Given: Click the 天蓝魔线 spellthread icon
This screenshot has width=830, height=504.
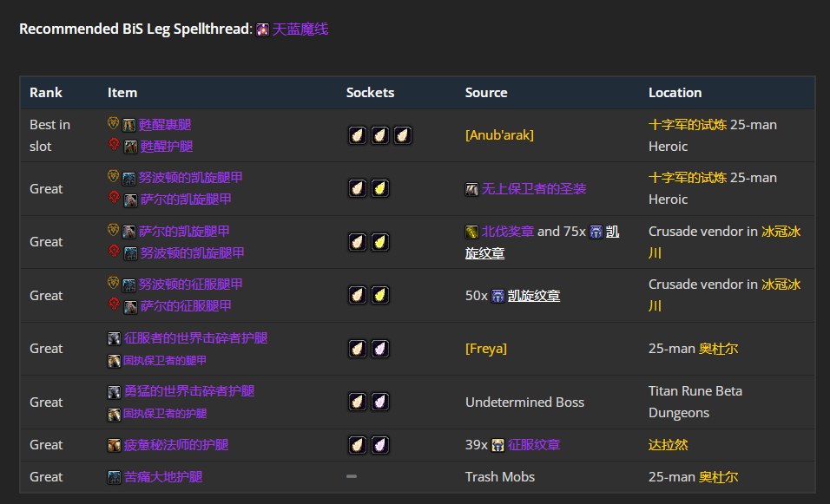Looking at the screenshot, I should (x=262, y=30).
